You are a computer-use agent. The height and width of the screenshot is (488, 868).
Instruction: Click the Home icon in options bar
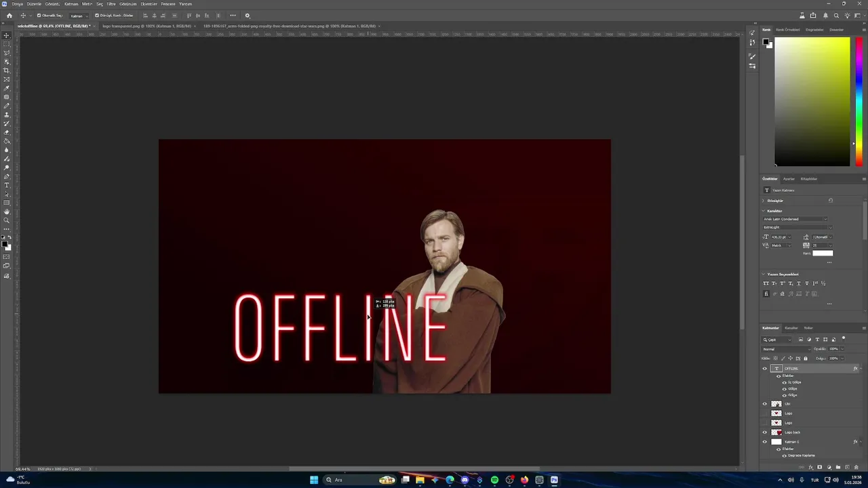[x=9, y=16]
